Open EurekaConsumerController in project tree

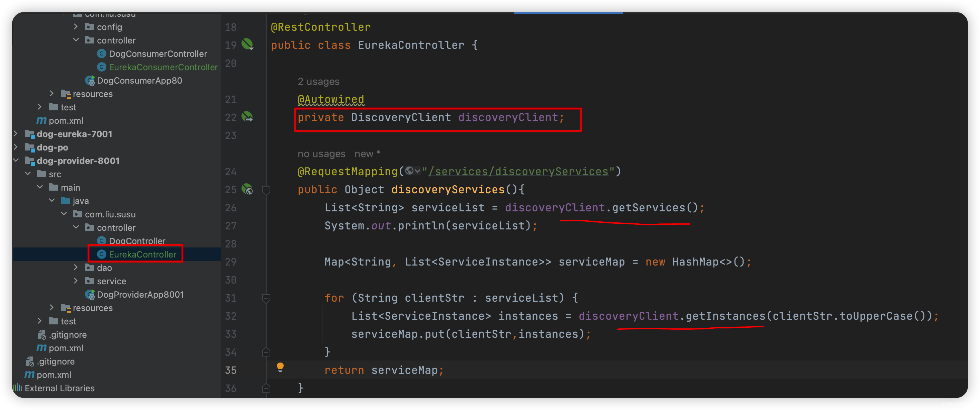(x=163, y=67)
